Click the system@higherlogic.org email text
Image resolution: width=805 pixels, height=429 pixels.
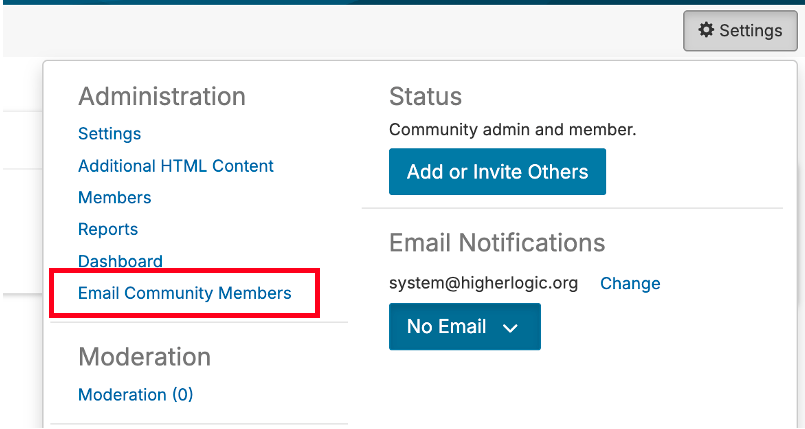484,283
